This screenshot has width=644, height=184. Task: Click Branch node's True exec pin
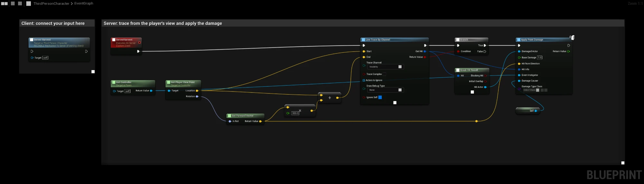click(x=485, y=45)
